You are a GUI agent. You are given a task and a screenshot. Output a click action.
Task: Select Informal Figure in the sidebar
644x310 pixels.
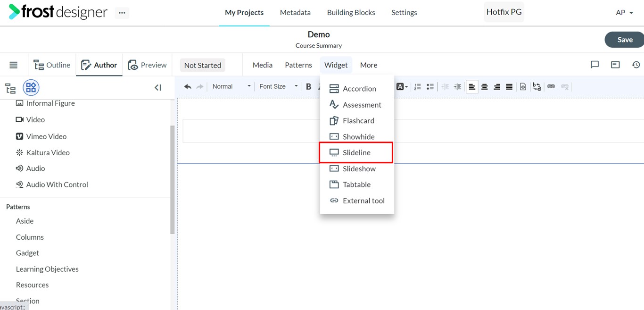tap(45, 103)
